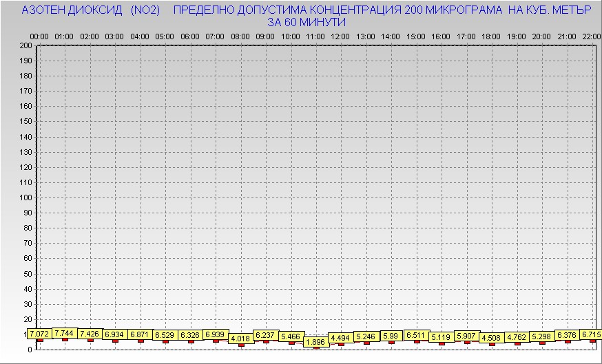
Task: Select the 08:00 time axis label
Action: [240, 36]
